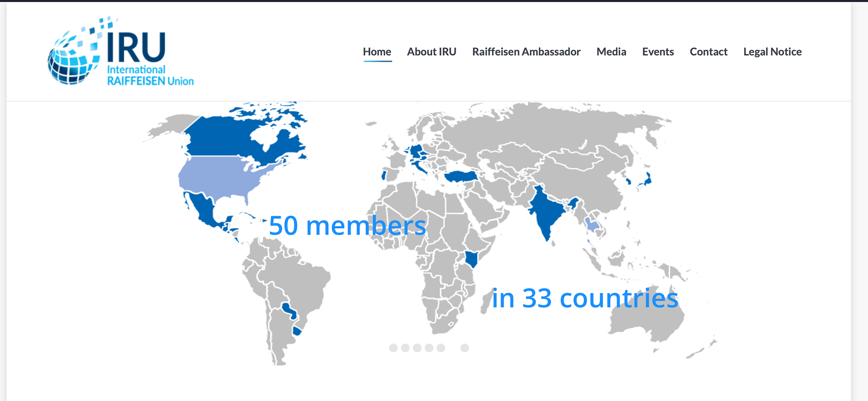Select the leftmost slide indicator dot
This screenshot has width=868, height=401.
(393, 348)
